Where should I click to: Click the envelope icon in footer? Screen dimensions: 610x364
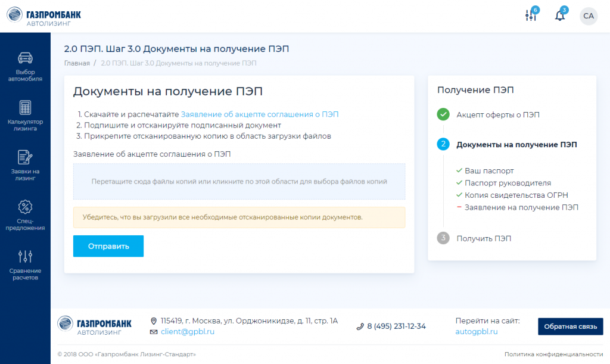pyautogui.click(x=154, y=332)
